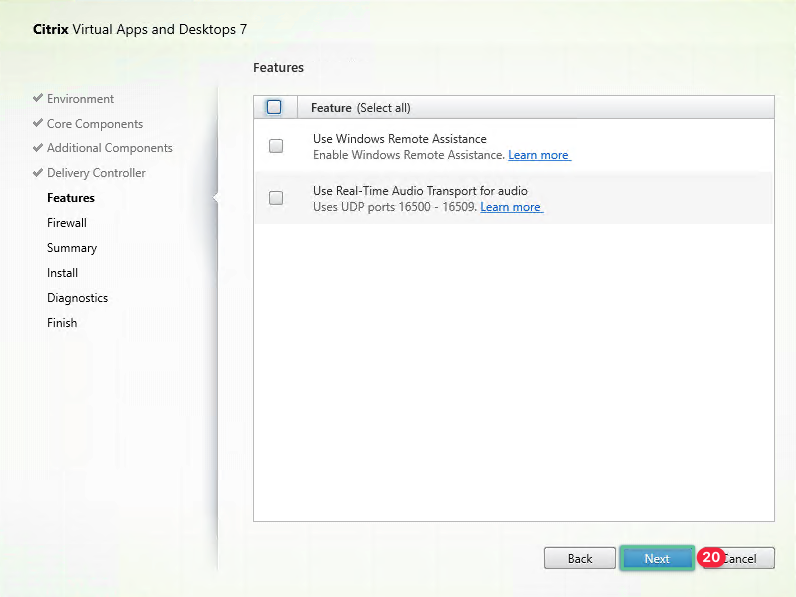Check Use Real-Time Audio Transport for audio
This screenshot has width=796, height=597.
tap(276, 198)
